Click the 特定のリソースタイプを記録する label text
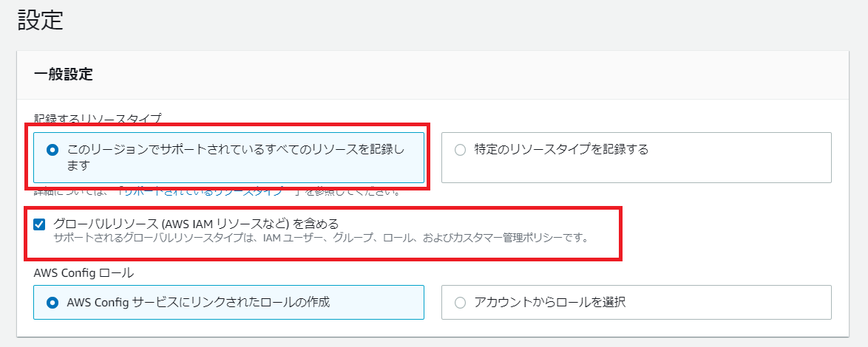 pyautogui.click(x=561, y=149)
